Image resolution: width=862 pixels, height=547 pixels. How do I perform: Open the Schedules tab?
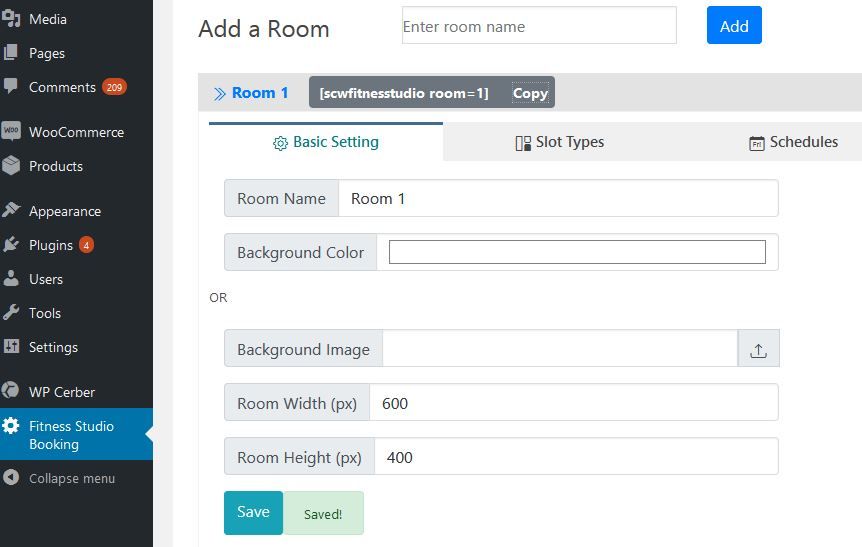[793, 142]
